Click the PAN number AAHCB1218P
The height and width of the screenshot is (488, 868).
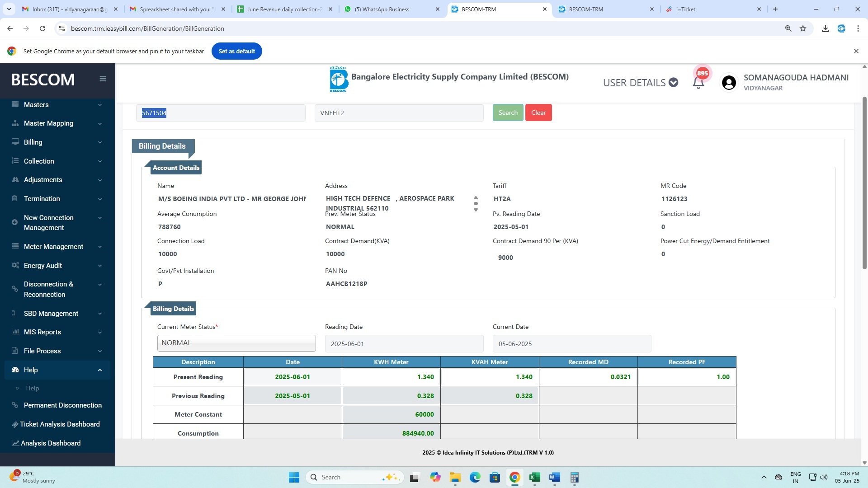tap(346, 284)
